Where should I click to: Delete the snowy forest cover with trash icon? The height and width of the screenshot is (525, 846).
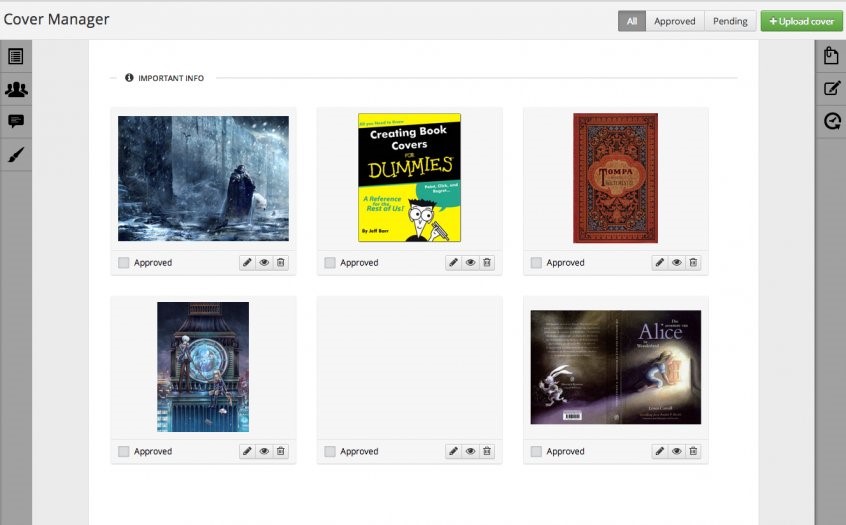pos(281,263)
